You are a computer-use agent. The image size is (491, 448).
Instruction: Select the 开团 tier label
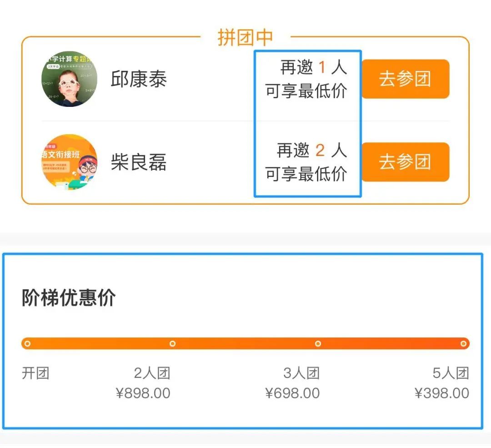point(35,374)
